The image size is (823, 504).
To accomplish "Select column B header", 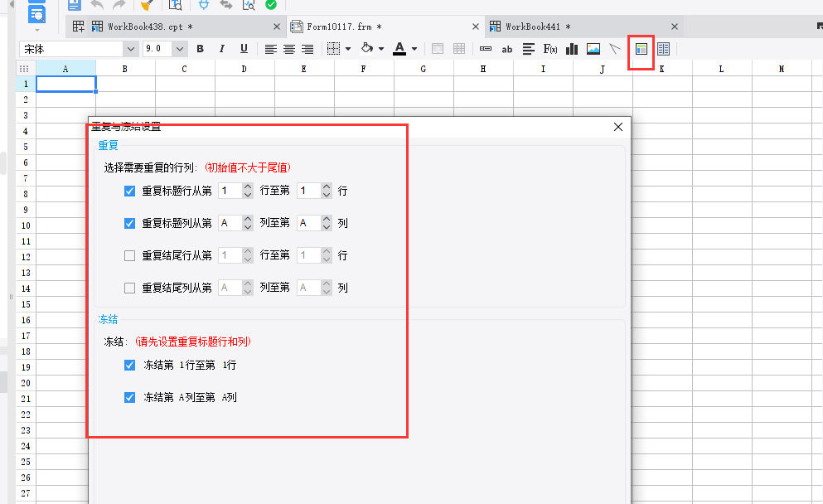I will coord(125,69).
